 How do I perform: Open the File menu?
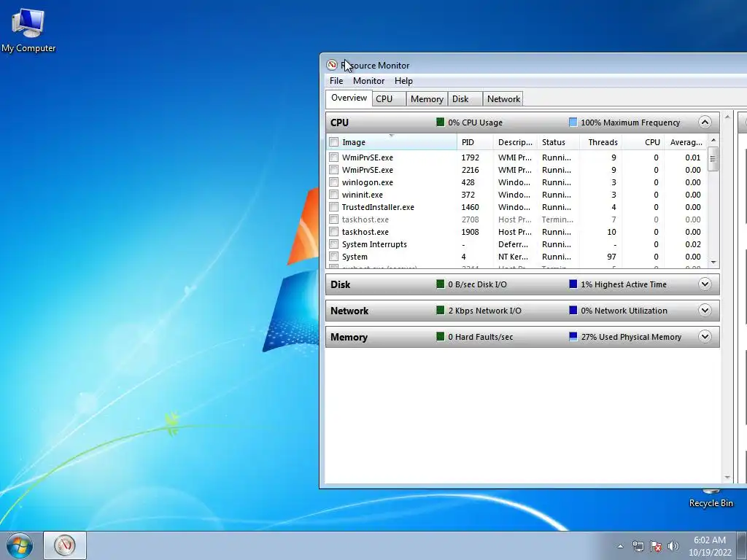pyautogui.click(x=336, y=81)
